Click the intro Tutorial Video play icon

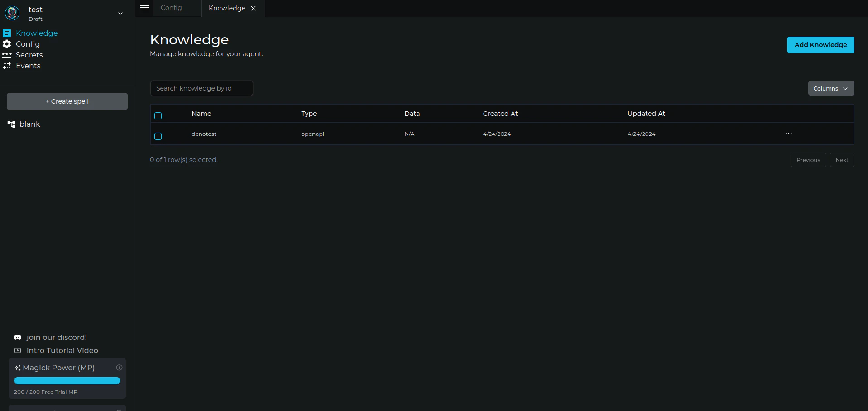[17, 350]
